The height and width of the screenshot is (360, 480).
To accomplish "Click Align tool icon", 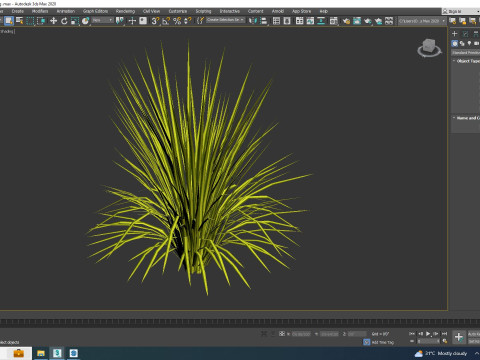I will [264, 21].
